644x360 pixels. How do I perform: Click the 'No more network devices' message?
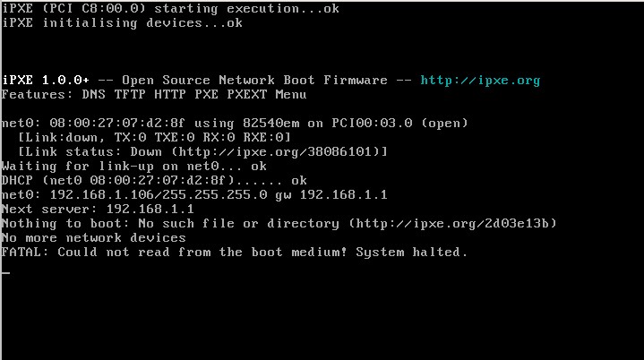94,238
